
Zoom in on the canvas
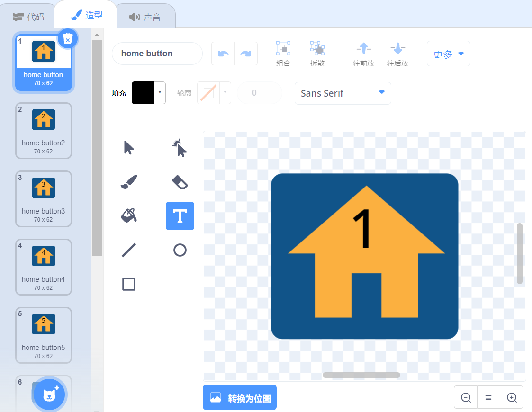512,397
